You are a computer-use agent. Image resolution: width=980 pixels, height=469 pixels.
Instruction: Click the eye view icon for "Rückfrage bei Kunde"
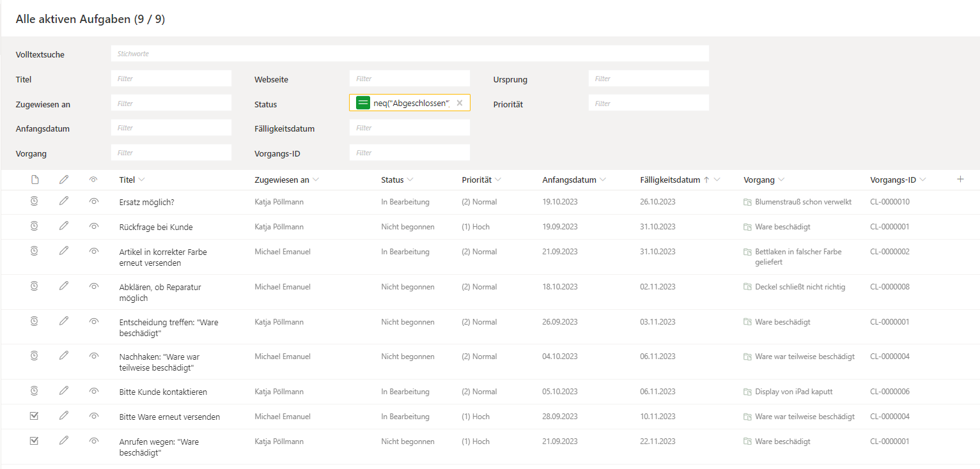(94, 226)
